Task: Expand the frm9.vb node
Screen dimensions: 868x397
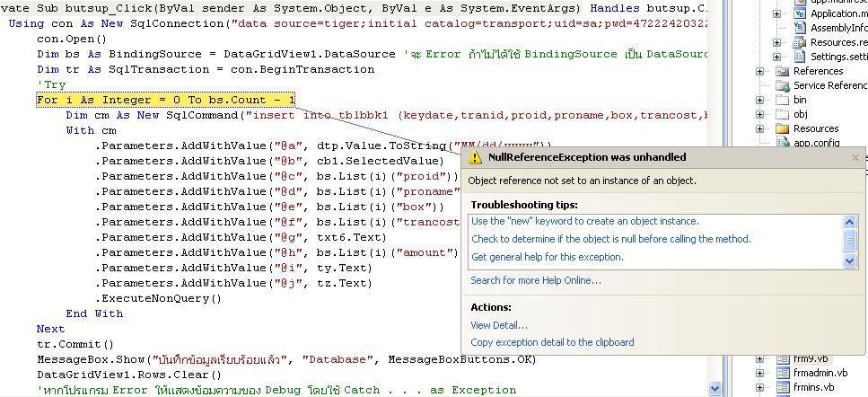Action: (x=759, y=358)
